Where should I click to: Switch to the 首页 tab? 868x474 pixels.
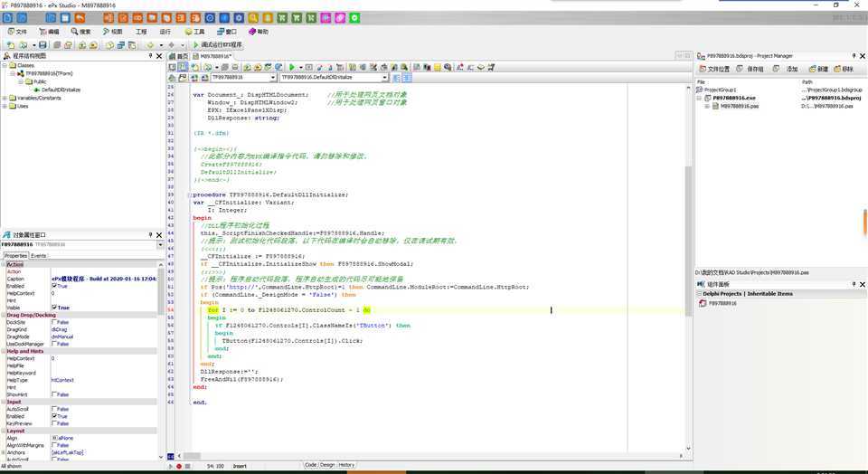click(179, 56)
